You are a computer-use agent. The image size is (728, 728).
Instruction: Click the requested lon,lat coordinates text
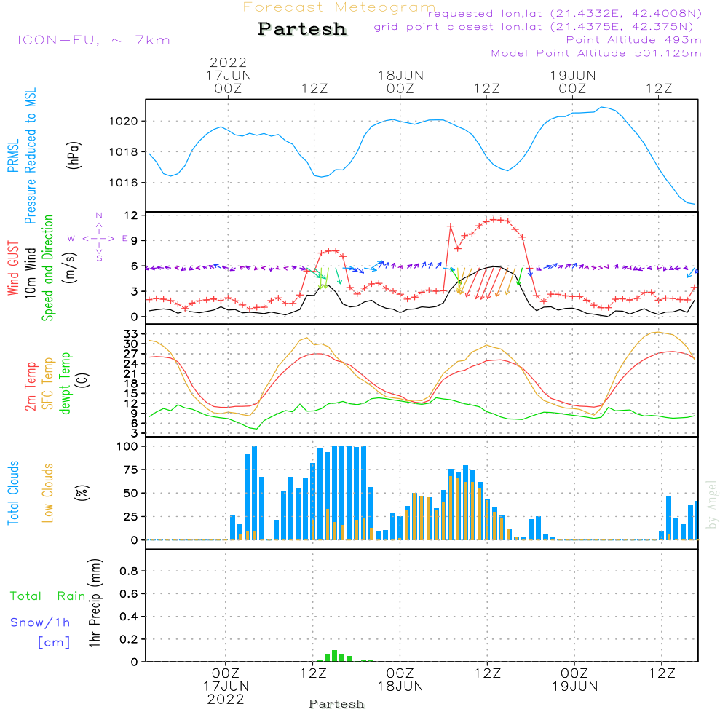tap(565, 14)
